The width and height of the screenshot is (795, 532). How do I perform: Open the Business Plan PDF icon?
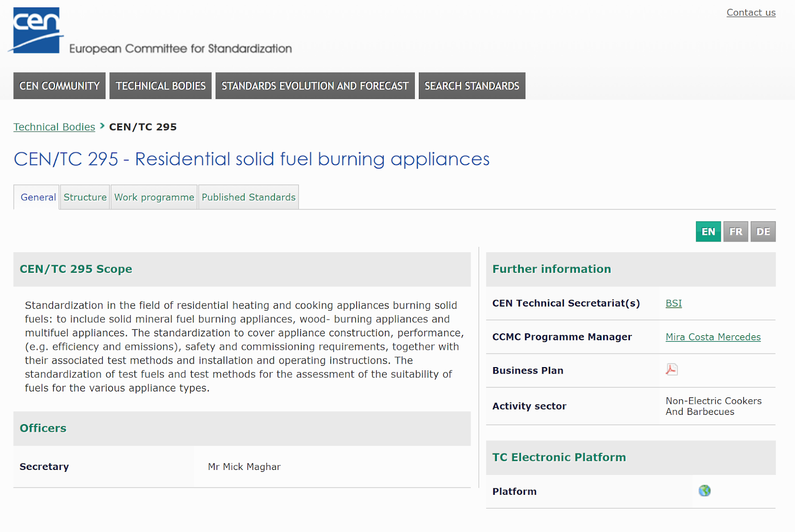click(671, 370)
